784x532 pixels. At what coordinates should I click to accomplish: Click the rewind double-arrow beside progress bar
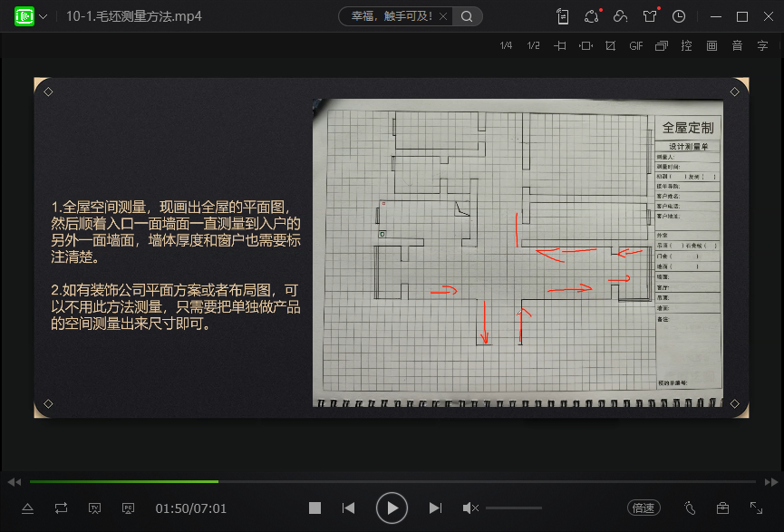pos(15,482)
